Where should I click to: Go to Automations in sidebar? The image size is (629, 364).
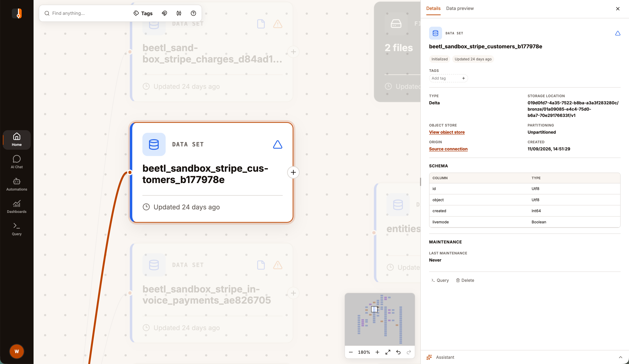point(17,184)
